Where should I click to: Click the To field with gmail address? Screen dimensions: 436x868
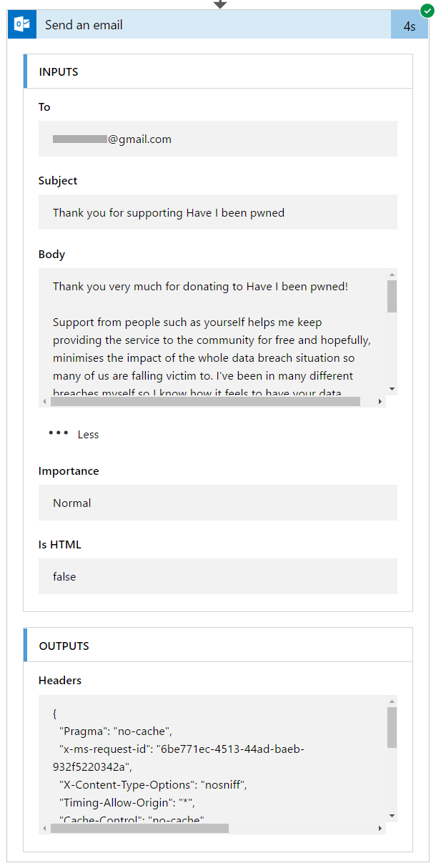click(217, 139)
